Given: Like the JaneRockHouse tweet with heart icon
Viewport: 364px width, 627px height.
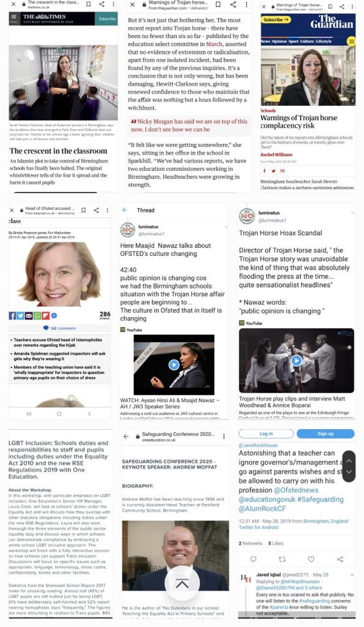Looking at the screenshot, I should click(311, 559).
